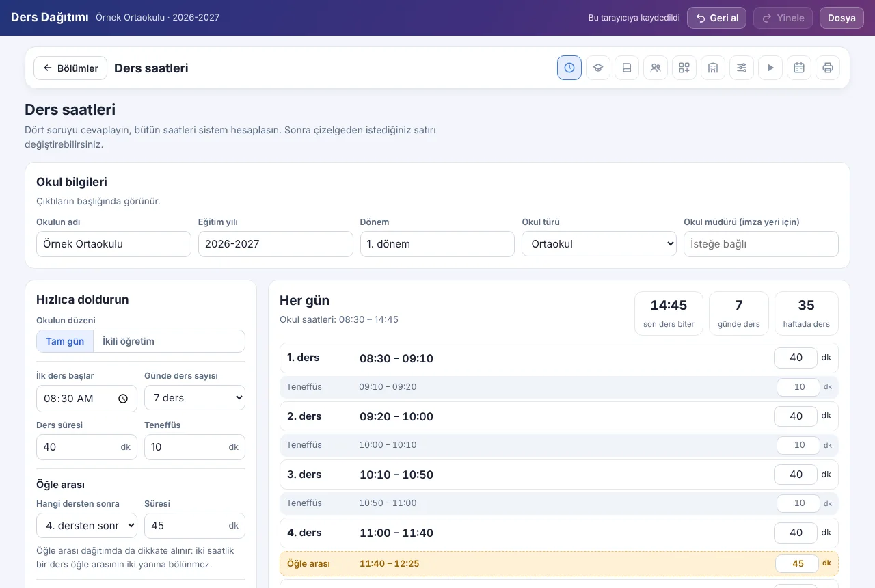Image resolution: width=875 pixels, height=588 pixels.
Task: Click the printer icon in the toolbar
Action: (x=828, y=68)
